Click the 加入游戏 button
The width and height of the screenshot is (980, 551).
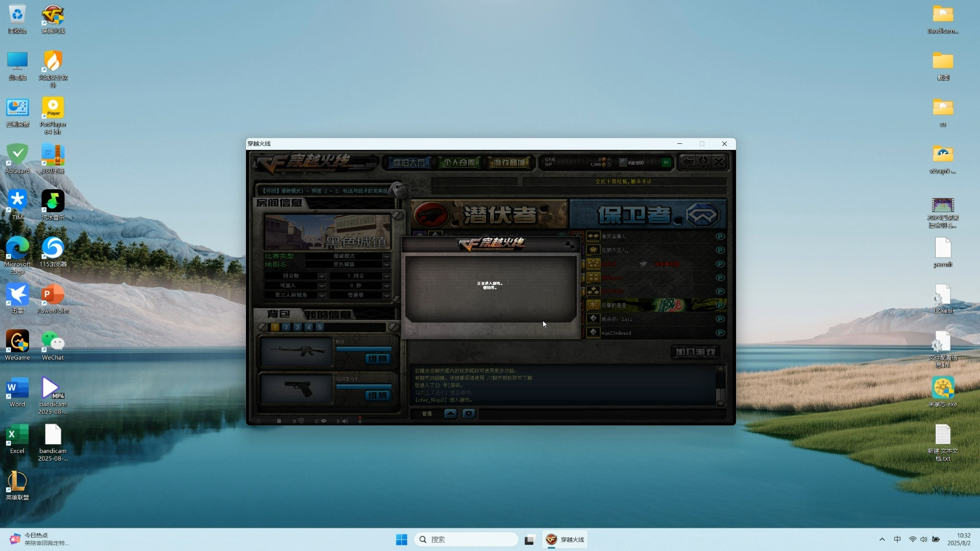pyautogui.click(x=695, y=352)
